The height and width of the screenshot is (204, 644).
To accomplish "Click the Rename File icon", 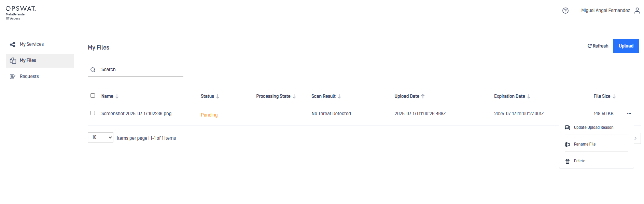I will (568, 145).
